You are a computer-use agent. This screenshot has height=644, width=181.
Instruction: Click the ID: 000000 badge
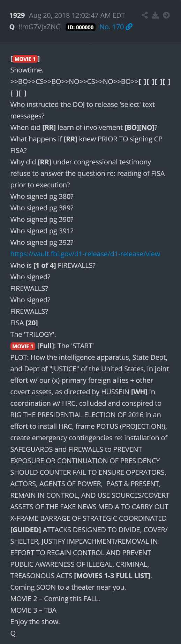(81, 27)
